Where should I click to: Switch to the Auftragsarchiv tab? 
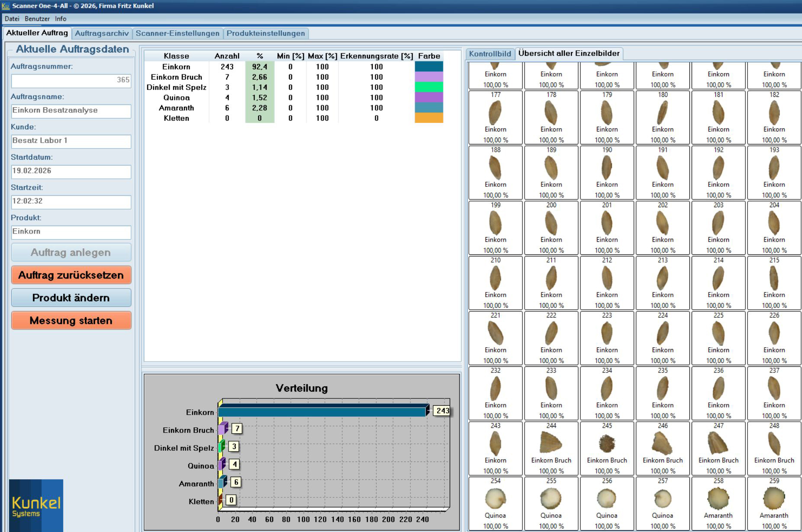[x=102, y=33]
